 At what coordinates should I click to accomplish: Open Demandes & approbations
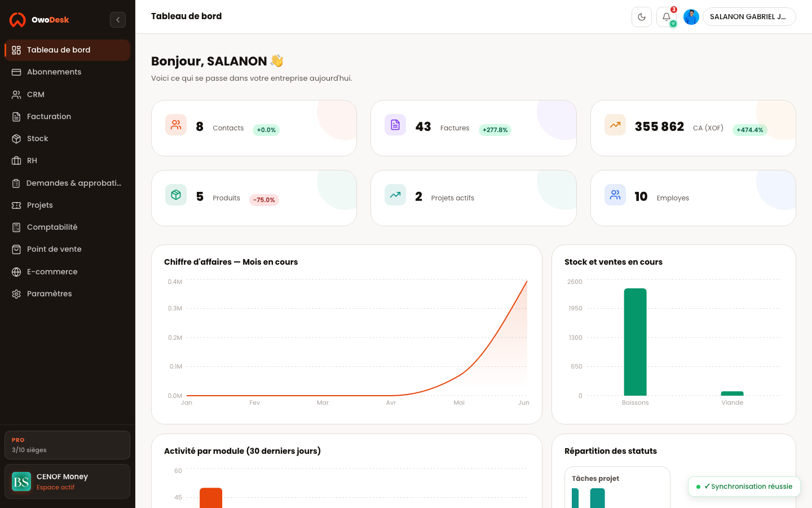pos(67,183)
